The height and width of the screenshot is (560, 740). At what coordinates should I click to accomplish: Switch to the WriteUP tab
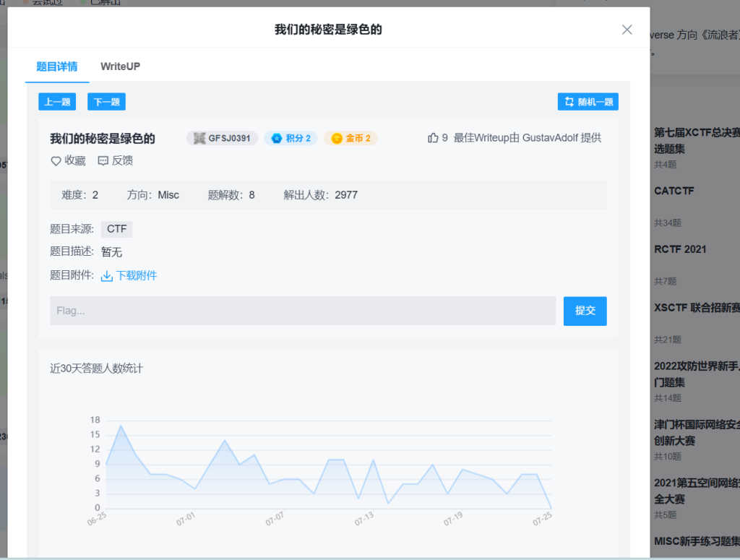pyautogui.click(x=120, y=66)
